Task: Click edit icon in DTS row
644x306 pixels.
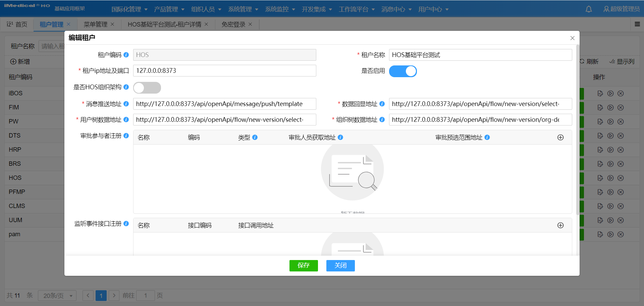Action: click(x=600, y=136)
